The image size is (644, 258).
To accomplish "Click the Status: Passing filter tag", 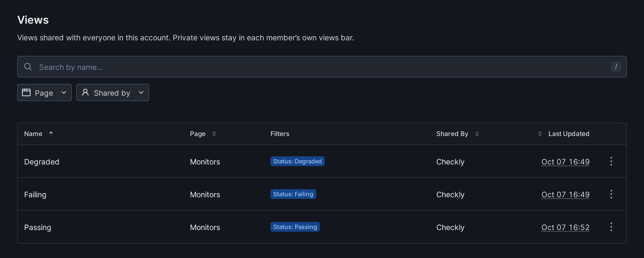I will (295, 227).
